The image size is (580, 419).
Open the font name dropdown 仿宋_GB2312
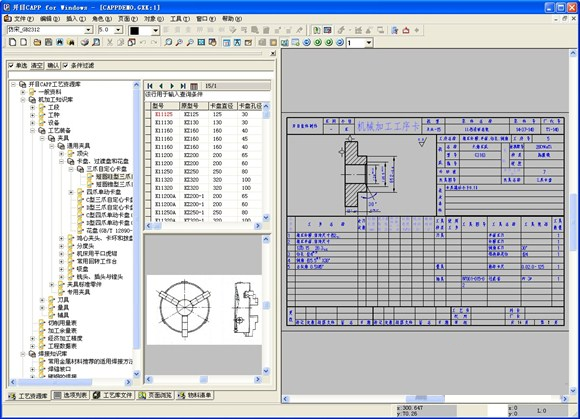click(88, 30)
